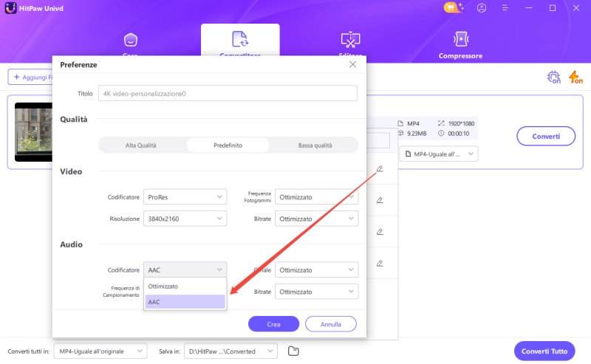This screenshot has height=364, width=591.
Task: Click the 9.23MB file size text
Action: pos(417,134)
